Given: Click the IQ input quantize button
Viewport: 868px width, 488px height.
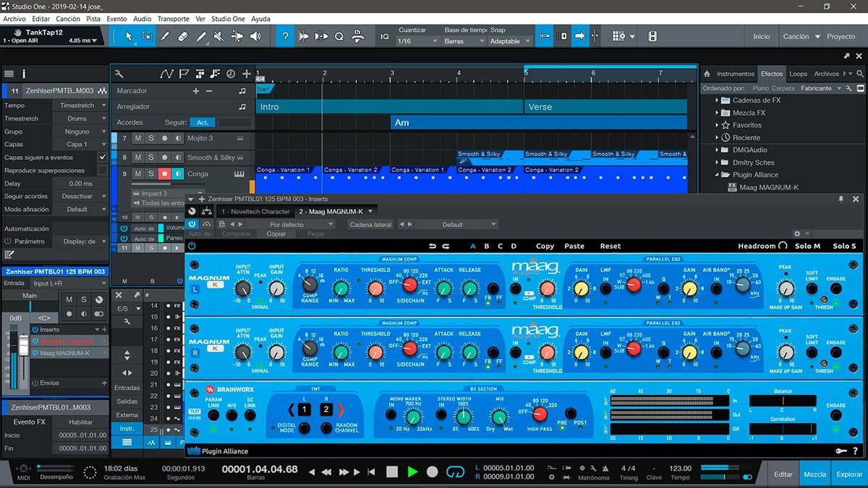Looking at the screenshot, I should point(385,36).
